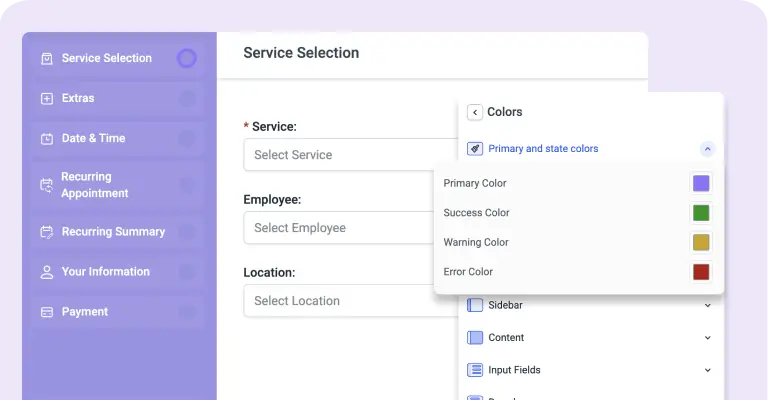Open the Primary Color purple swatch
This screenshot has height=400, width=768.
(701, 184)
